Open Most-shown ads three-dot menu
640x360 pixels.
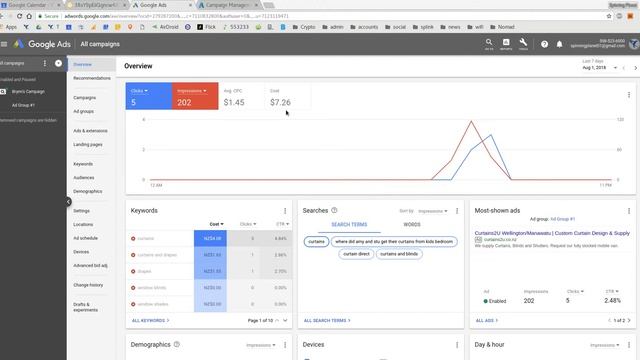[629, 211]
